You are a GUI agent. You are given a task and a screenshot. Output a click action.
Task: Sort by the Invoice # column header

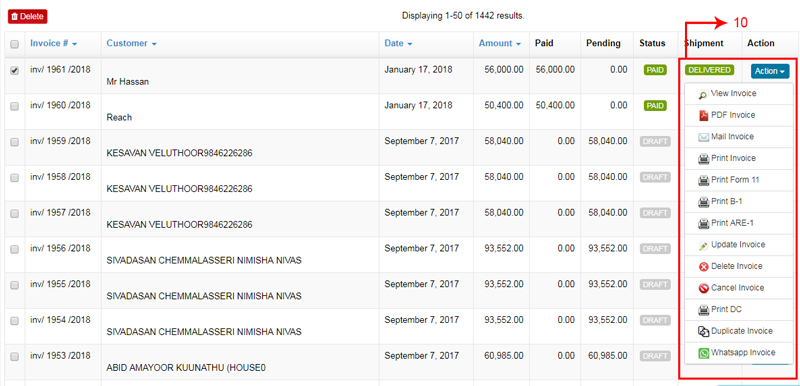point(54,43)
